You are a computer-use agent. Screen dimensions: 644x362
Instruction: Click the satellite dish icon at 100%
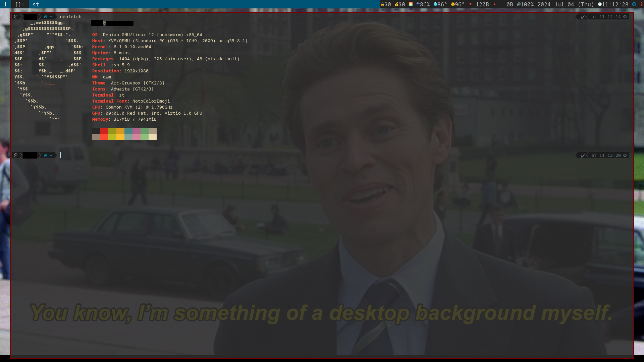[x=519, y=4]
